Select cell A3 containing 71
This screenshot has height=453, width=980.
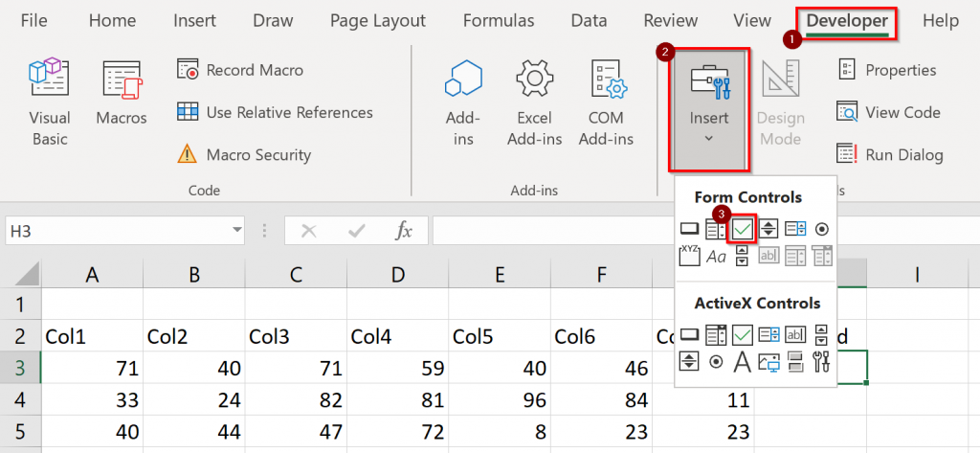[x=93, y=367]
